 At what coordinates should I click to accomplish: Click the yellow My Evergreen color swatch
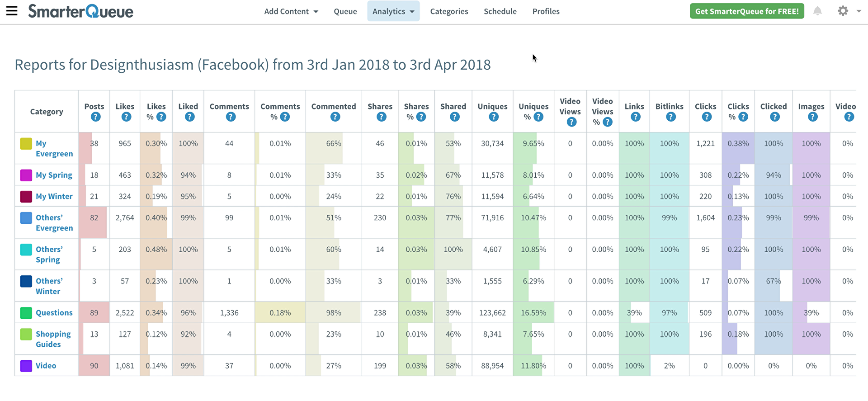[x=26, y=144]
